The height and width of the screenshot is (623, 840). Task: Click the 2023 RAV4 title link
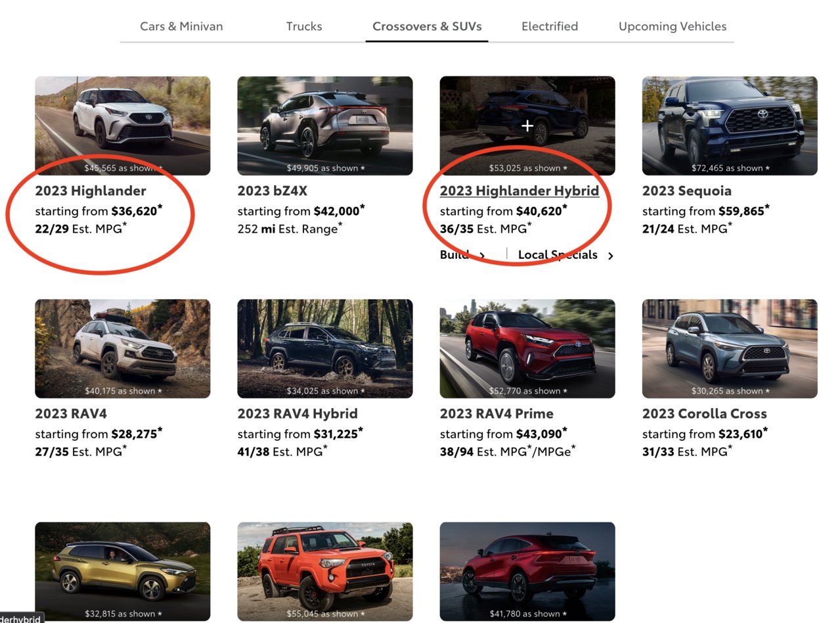point(71,413)
